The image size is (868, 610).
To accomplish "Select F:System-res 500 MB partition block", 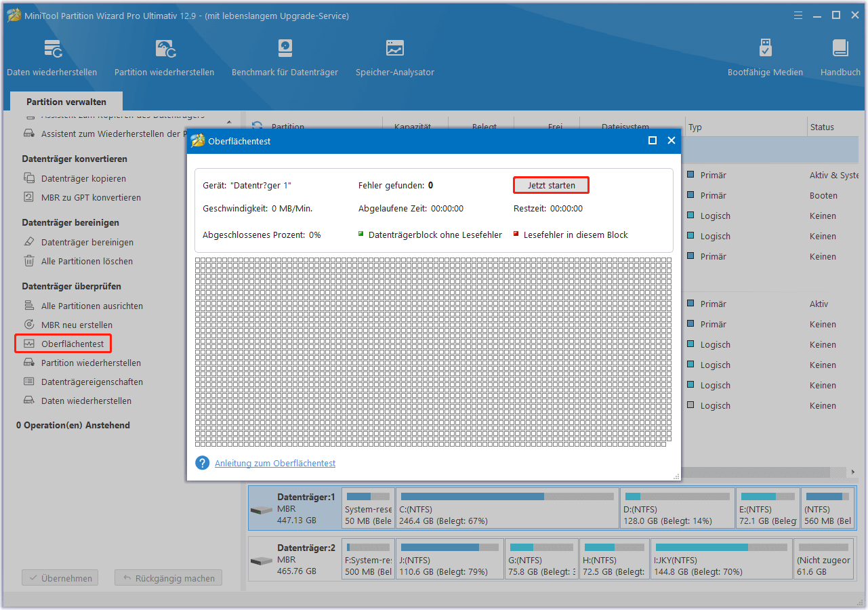I will (368, 560).
